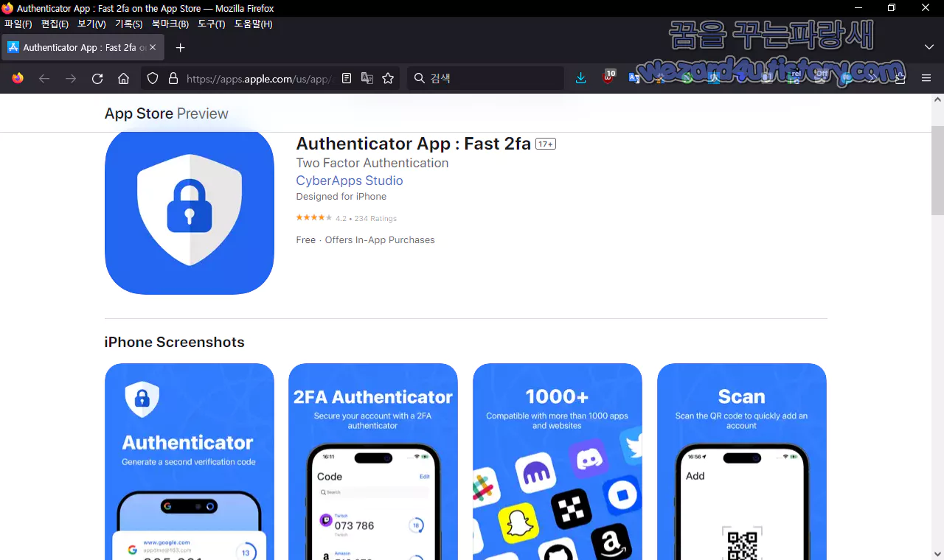Show tracking protection shield info
The width and height of the screenshot is (944, 560).
[x=153, y=78]
